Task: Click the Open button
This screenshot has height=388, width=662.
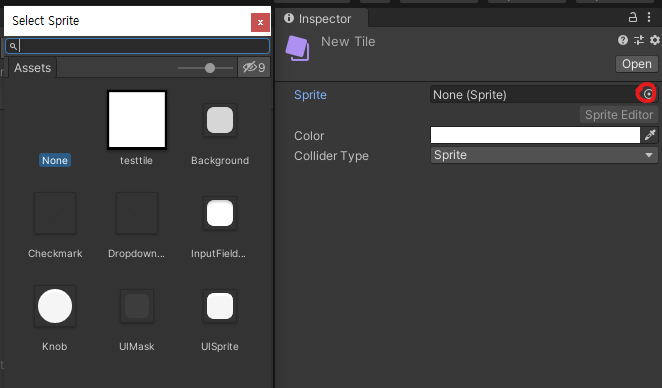Action: pos(636,64)
